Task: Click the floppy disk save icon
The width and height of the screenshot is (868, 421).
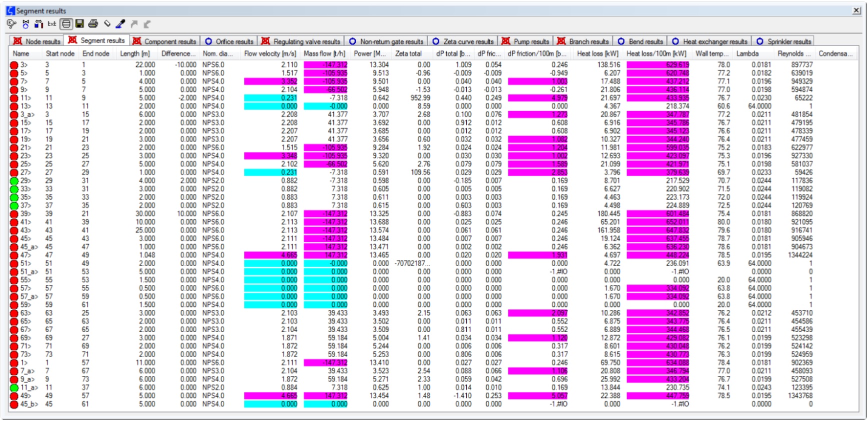Action: (x=79, y=23)
